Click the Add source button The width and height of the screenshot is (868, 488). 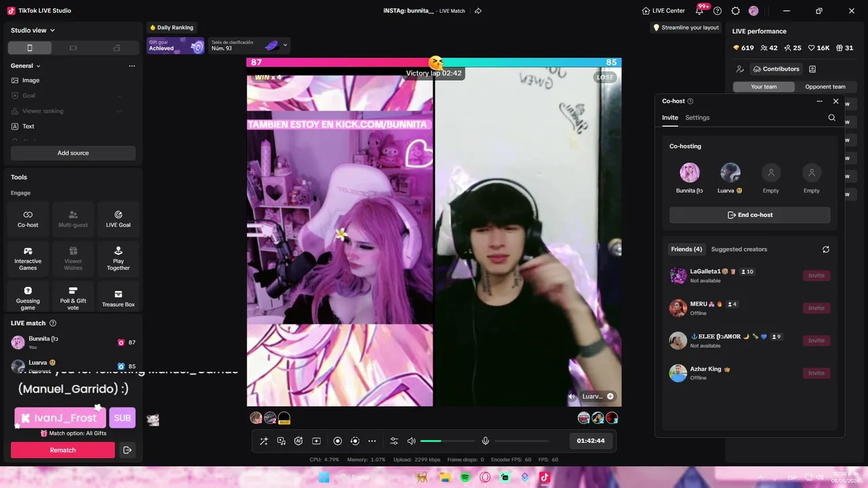(x=73, y=153)
